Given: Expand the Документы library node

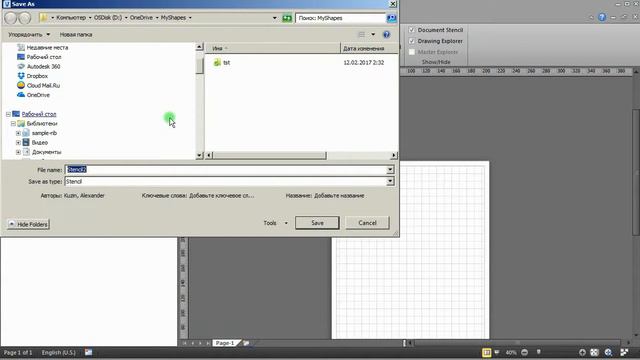Looking at the screenshot, I should coord(18,152).
